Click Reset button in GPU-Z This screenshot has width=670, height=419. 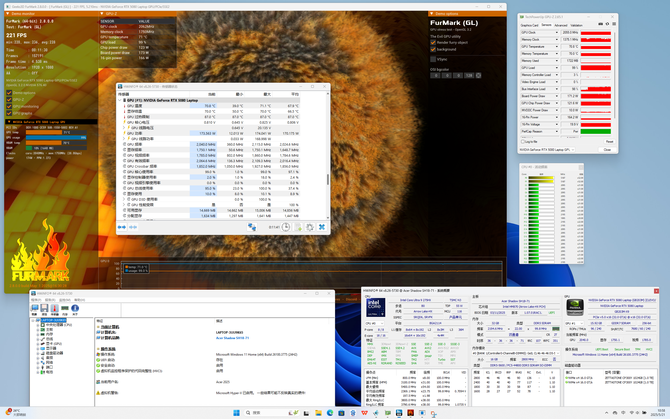(609, 142)
